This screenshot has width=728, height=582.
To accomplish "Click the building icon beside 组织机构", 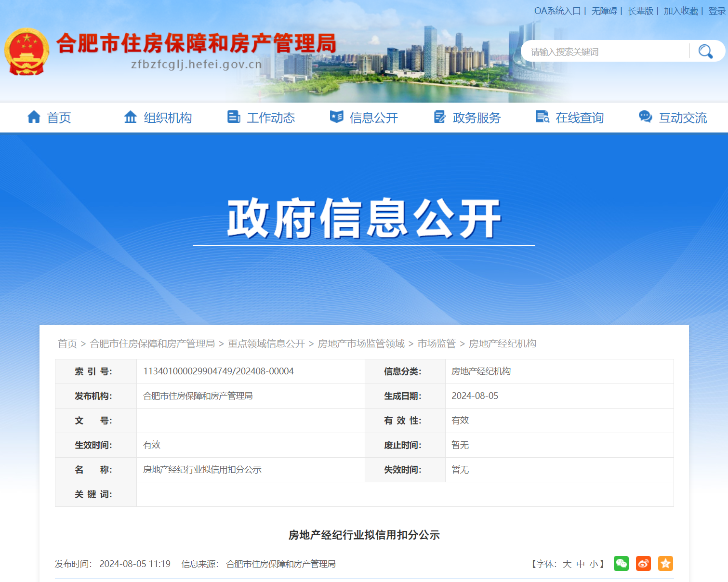I will click(131, 117).
